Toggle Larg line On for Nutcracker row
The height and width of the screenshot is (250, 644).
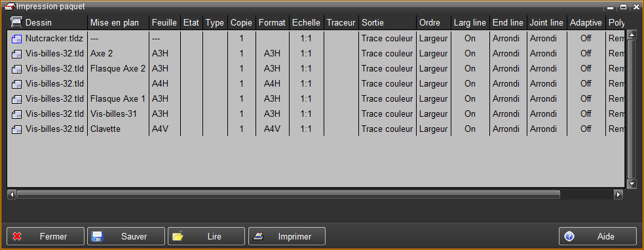pos(470,39)
